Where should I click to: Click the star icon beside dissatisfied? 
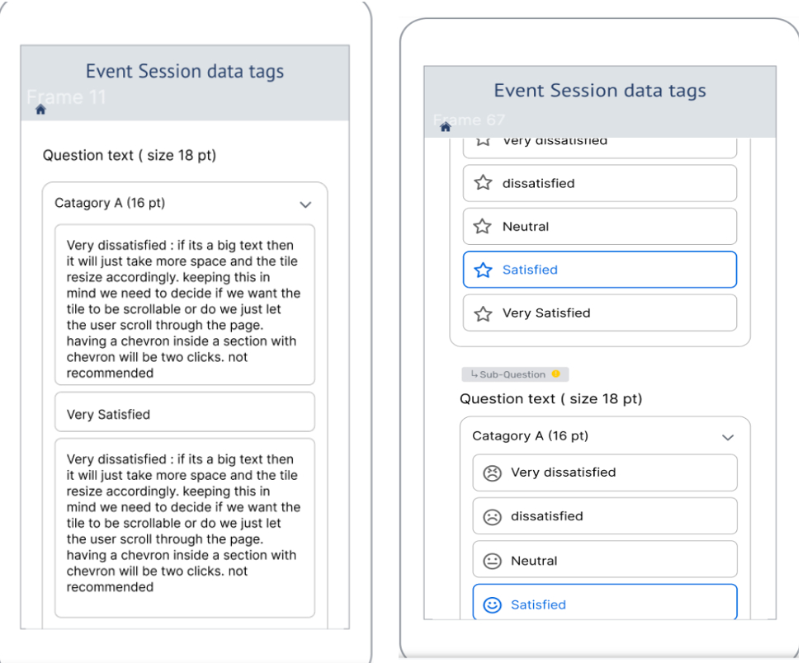click(484, 183)
